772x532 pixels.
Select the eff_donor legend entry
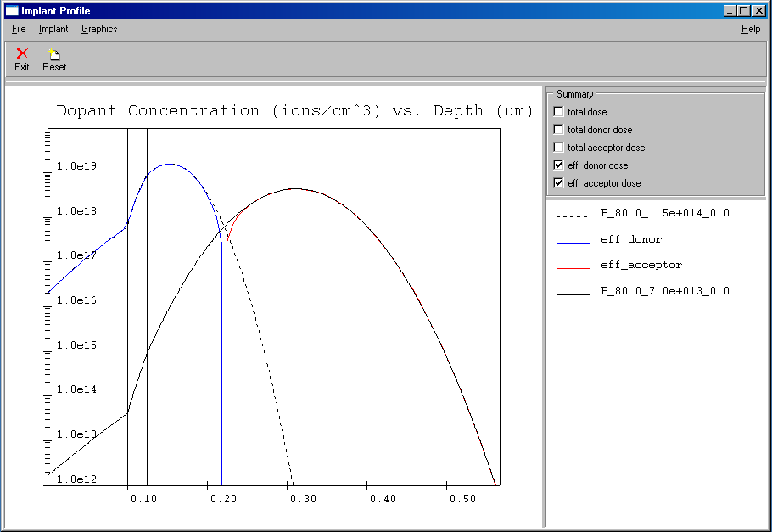tap(631, 239)
